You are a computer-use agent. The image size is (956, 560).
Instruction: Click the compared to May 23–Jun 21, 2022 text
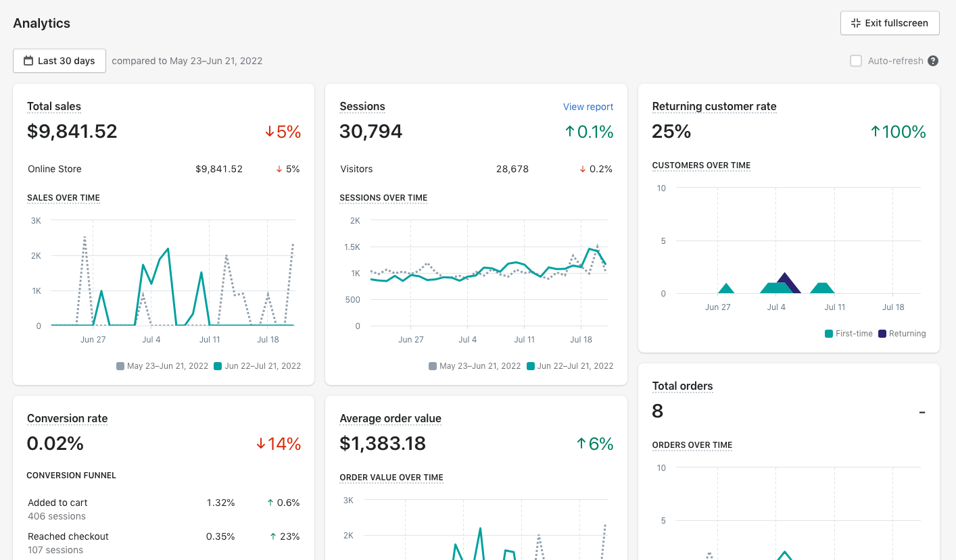click(x=187, y=61)
